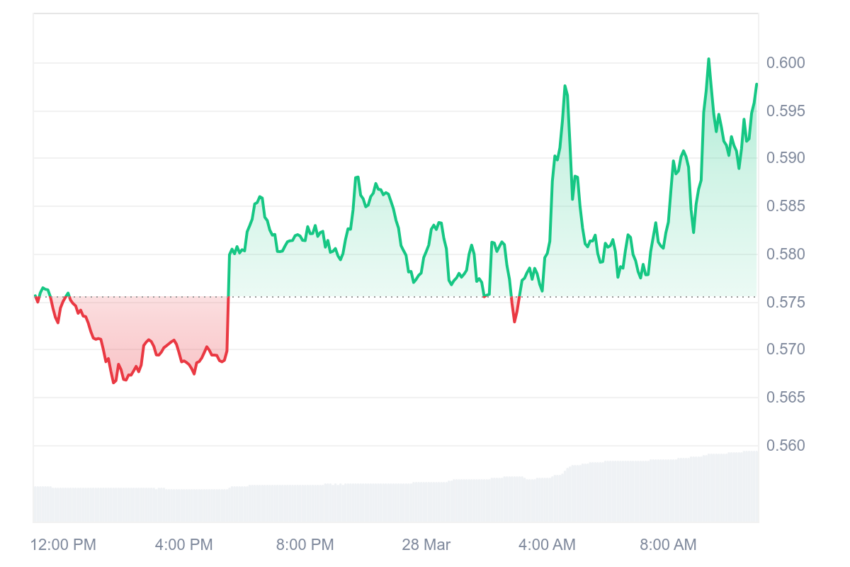Select the 8:00 AM time axis label
Viewport: 850px width, 567px height.
pyautogui.click(x=668, y=545)
